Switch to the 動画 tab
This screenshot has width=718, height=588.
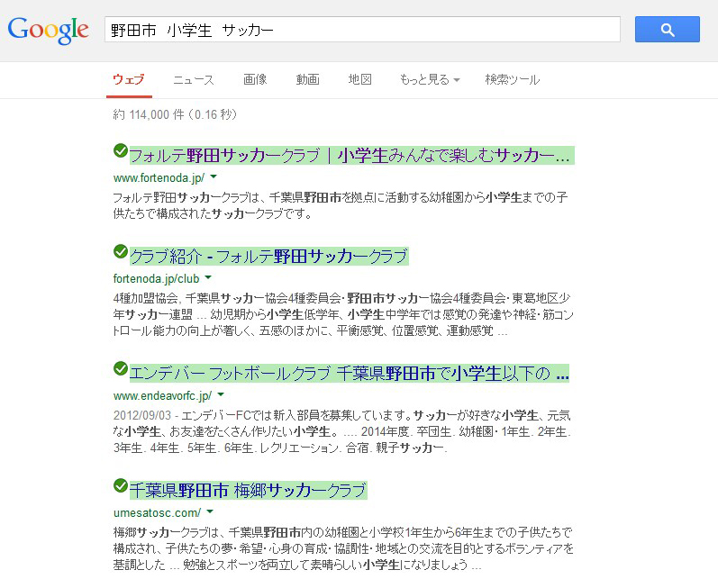tap(307, 80)
